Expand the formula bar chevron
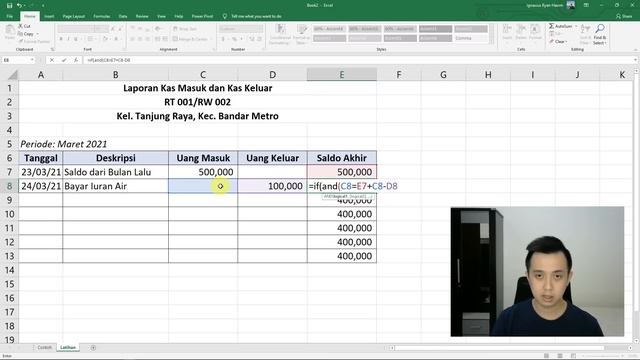640x360 pixels. point(636,60)
